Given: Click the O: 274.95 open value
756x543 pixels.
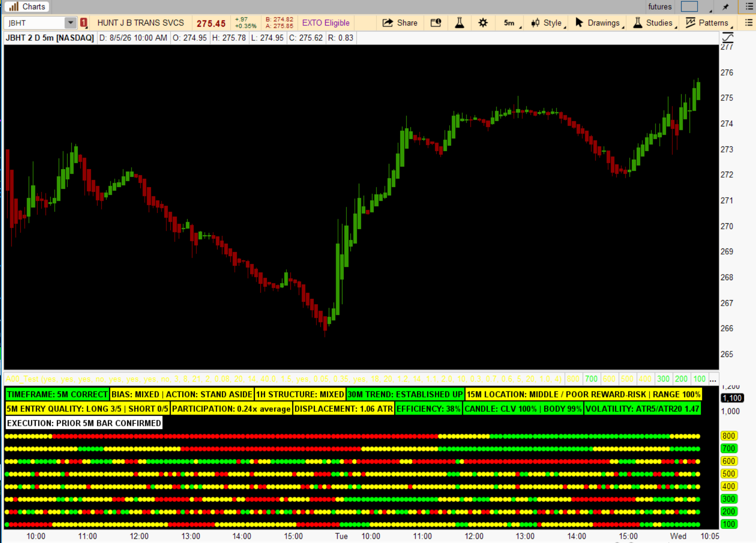Looking at the screenshot, I should [190, 38].
